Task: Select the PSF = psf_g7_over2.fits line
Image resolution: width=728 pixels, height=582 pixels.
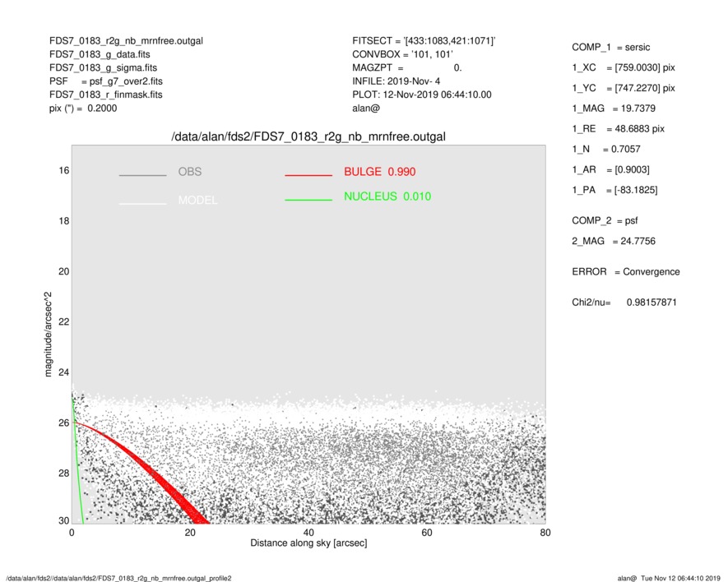Action: pos(106,81)
